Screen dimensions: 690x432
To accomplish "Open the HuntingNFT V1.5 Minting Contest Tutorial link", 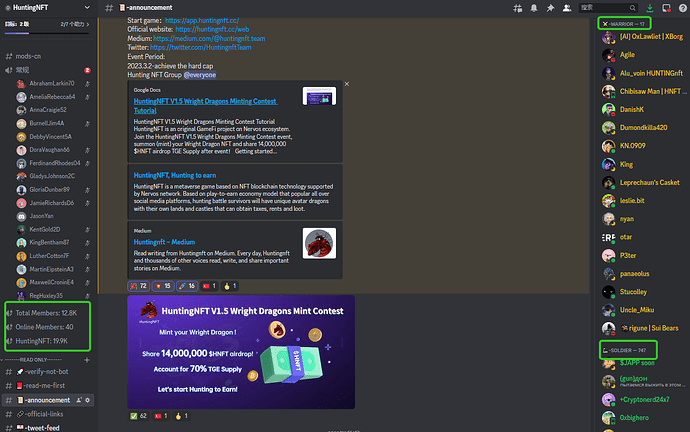I will pos(205,106).
